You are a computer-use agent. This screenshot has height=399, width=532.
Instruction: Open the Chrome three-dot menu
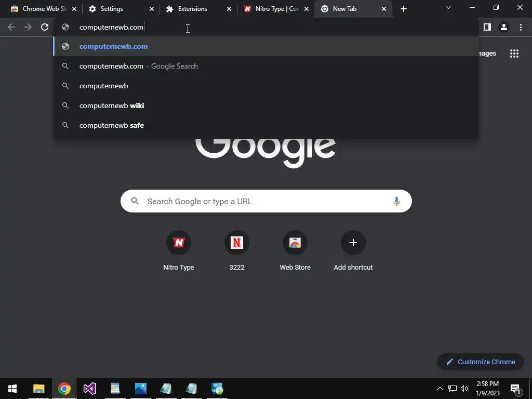tap(521, 27)
